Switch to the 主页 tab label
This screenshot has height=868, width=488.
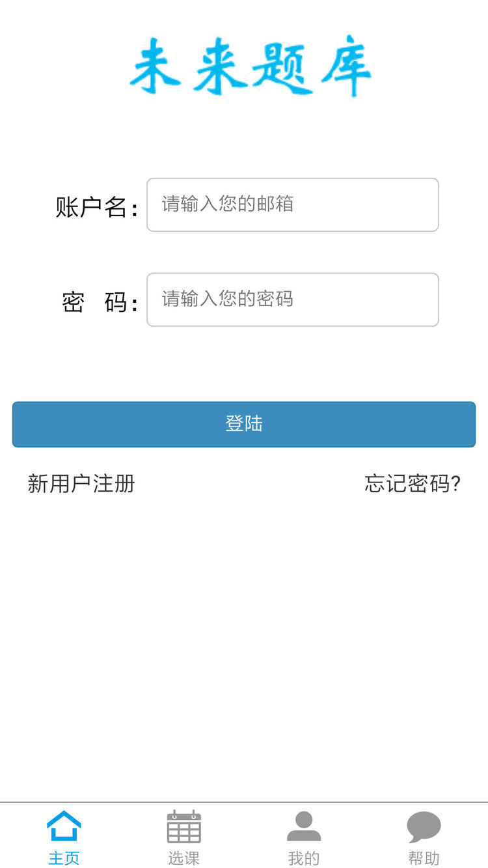point(64,858)
